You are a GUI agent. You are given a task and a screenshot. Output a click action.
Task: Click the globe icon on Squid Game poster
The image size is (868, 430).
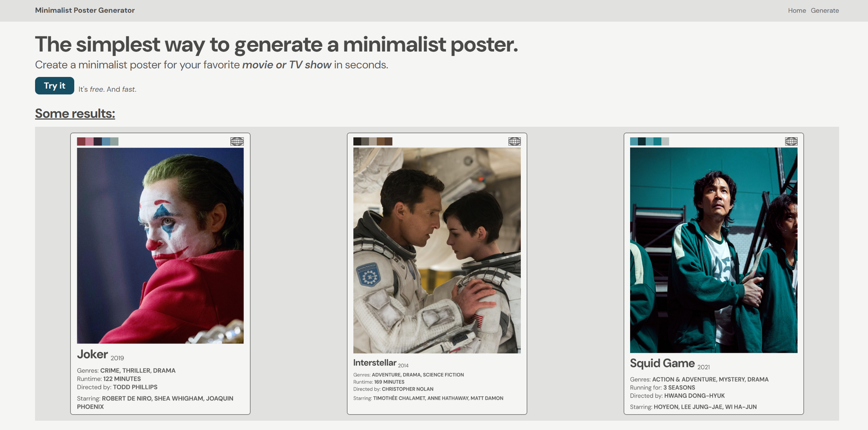(x=791, y=142)
